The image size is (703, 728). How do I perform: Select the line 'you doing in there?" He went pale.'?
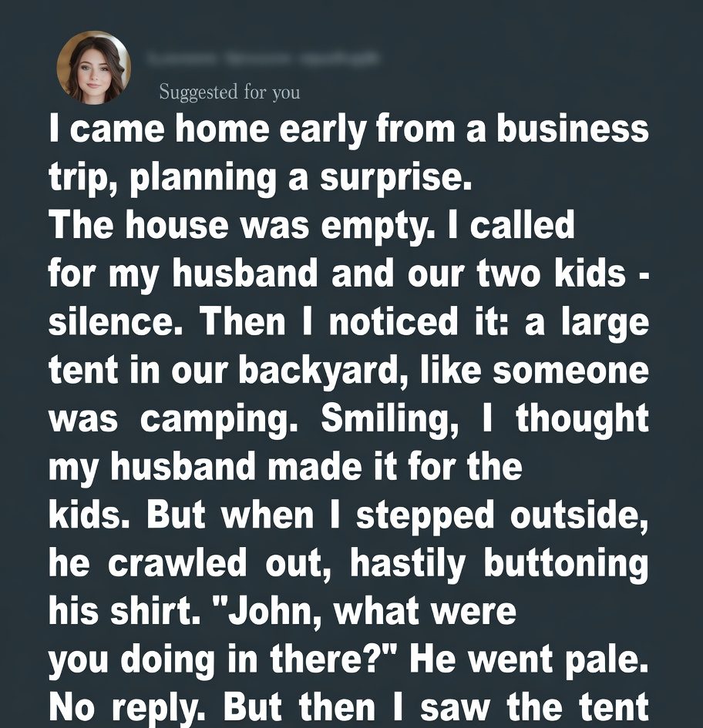point(348,661)
